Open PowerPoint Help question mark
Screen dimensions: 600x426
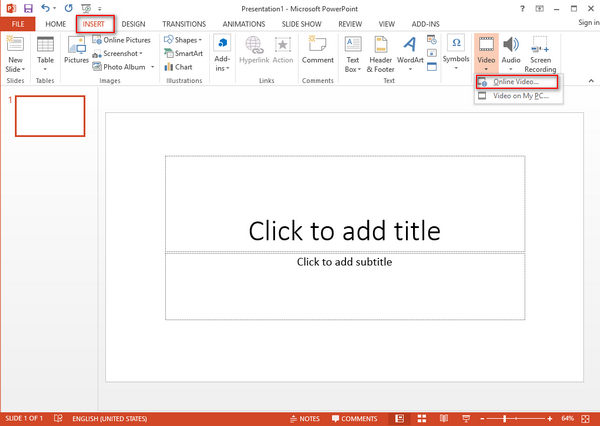(522, 8)
